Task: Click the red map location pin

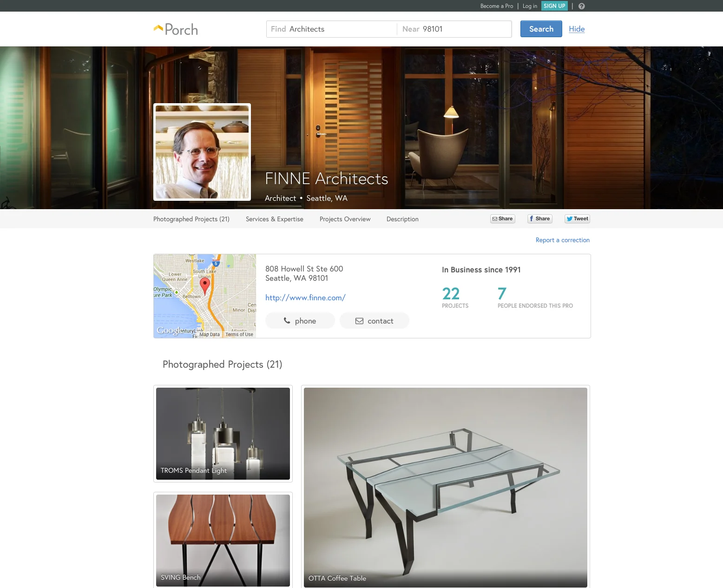Action: (204, 285)
